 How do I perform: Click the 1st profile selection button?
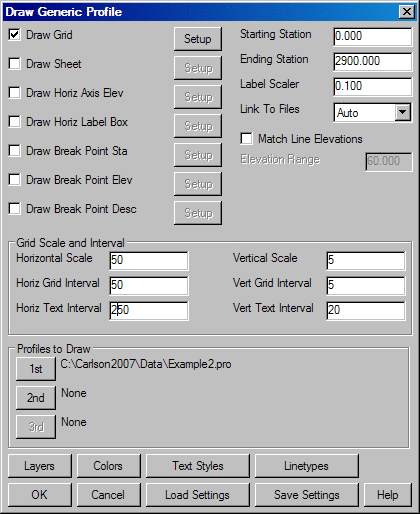[36, 369]
